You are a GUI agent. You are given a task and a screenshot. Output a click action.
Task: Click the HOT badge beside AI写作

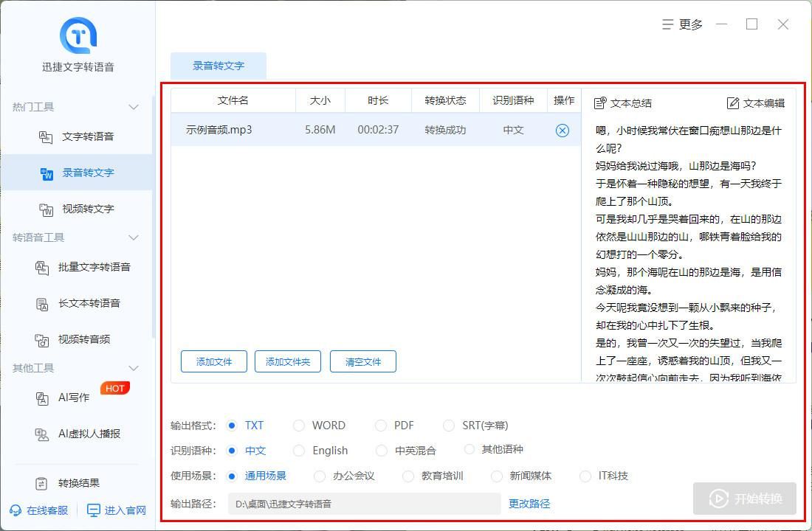click(115, 388)
